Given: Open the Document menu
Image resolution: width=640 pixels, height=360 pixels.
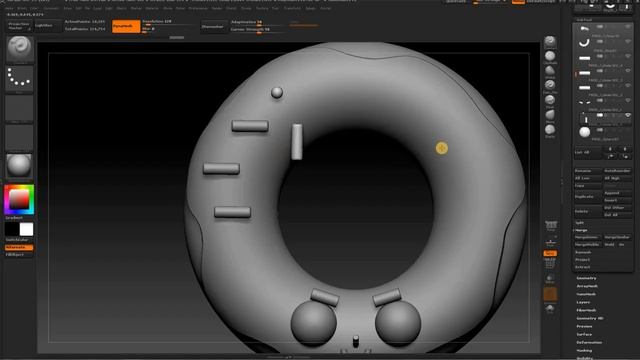Looking at the screenshot, I should coord(51,8).
